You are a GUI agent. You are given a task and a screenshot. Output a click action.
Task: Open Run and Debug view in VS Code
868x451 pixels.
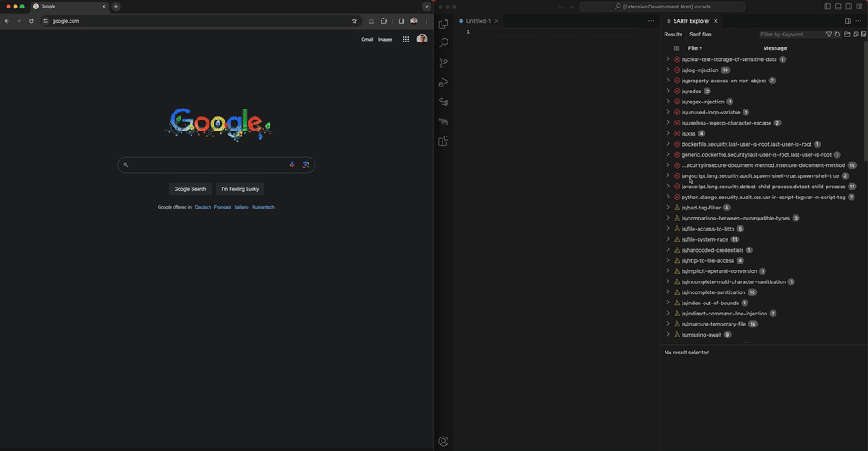click(443, 82)
